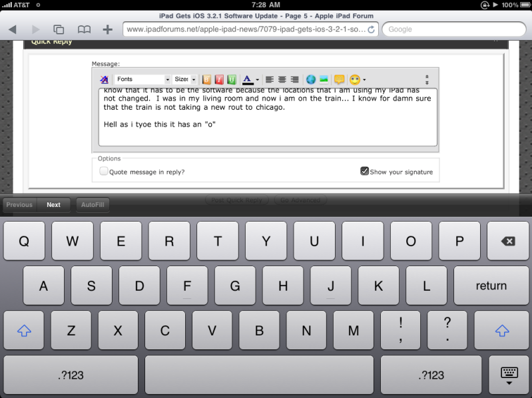532x398 pixels.
Task: Switch to numbers with left .?123 key
Action: (x=71, y=375)
